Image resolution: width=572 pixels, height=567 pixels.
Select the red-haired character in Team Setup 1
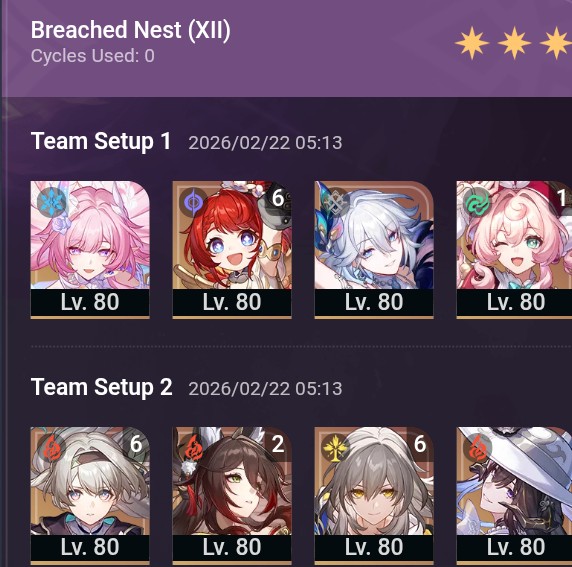[232, 250]
